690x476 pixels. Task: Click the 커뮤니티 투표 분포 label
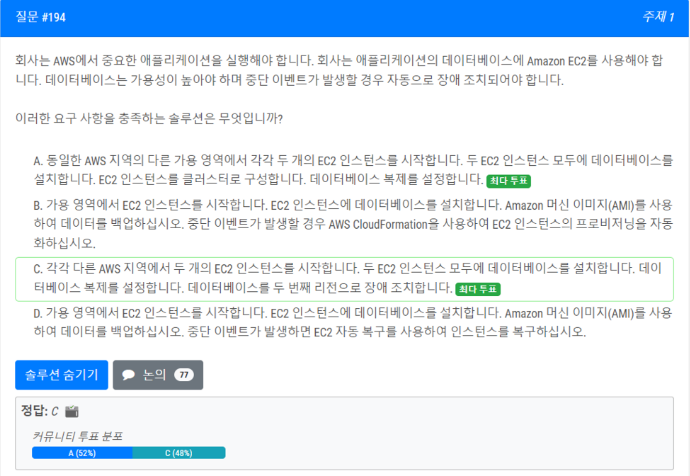click(x=77, y=436)
